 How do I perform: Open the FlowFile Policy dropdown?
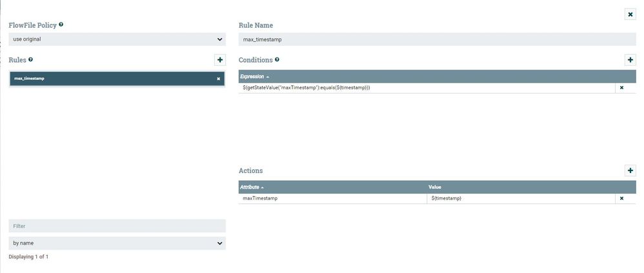(117, 39)
